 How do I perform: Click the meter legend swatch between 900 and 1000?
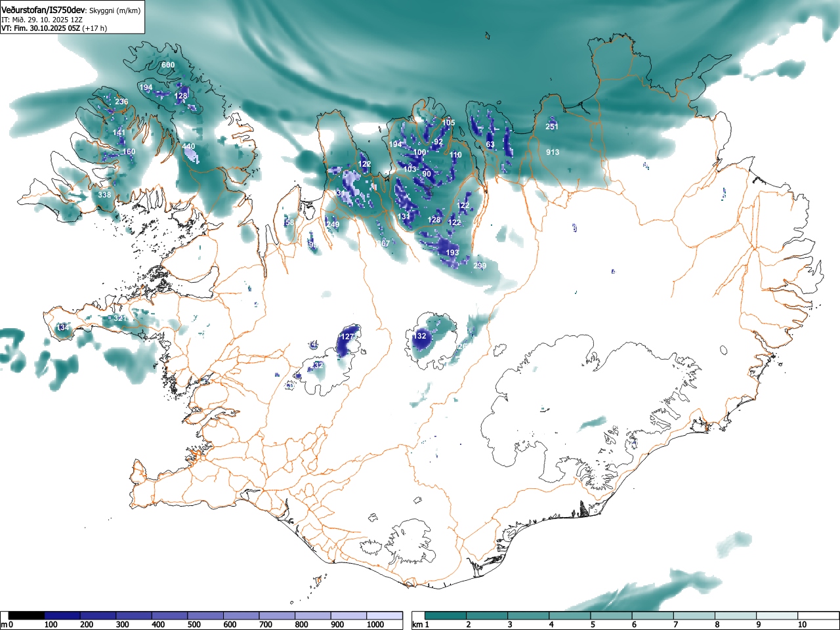(x=348, y=616)
